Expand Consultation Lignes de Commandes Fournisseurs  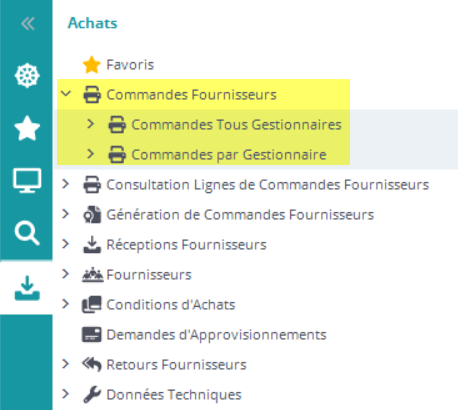(x=66, y=184)
